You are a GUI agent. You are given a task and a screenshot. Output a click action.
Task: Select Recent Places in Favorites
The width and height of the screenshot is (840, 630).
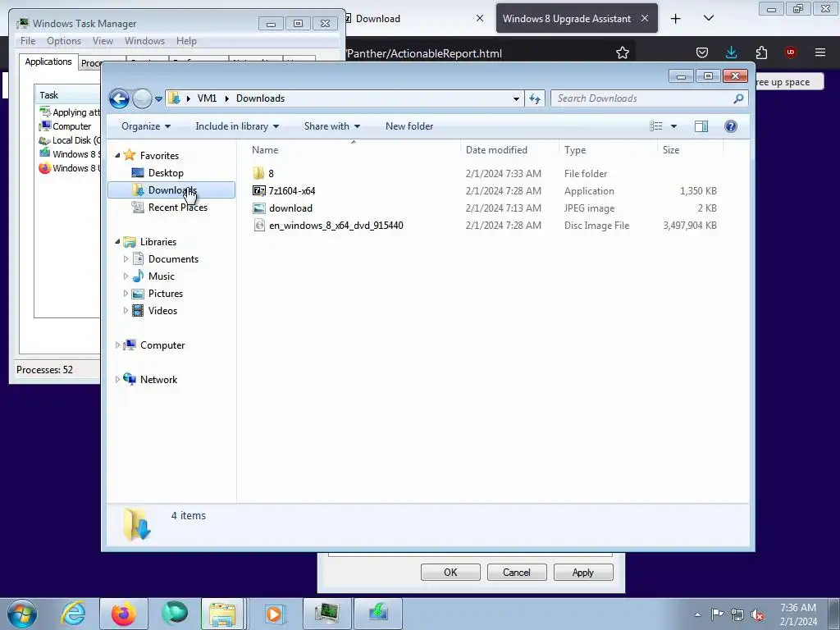177,208
